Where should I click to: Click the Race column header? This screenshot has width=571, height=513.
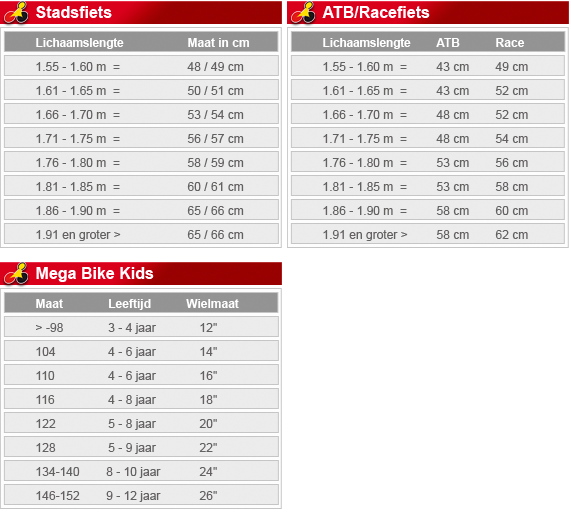point(509,43)
